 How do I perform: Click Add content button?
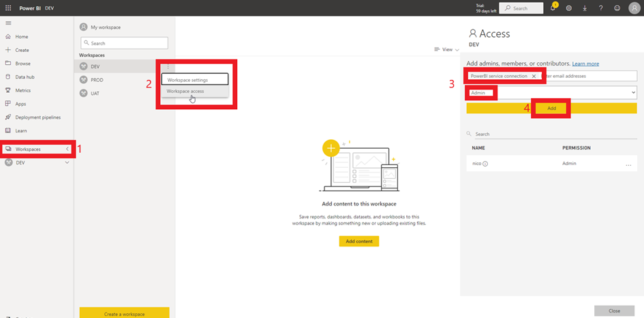pos(359,242)
